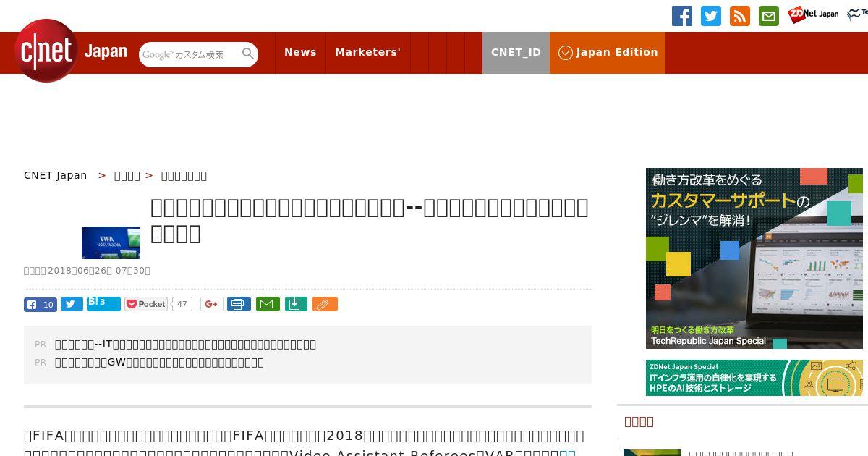Open the ZDNet Japan Special HPE banner

pyautogui.click(x=754, y=378)
